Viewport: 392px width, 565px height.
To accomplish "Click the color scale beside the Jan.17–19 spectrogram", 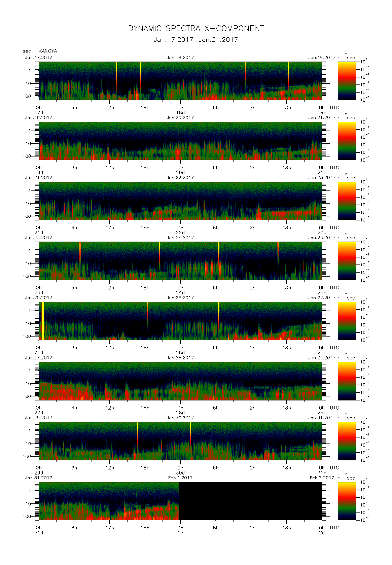I will point(347,81).
